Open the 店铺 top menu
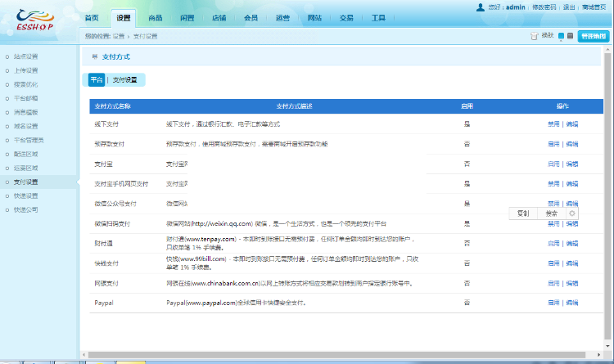Screen dimensions: 614x364 point(219,18)
